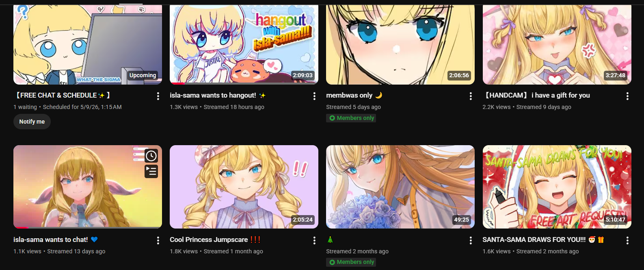The height and width of the screenshot is (270, 644).
Task: Click Add to queue icon on chat thumbnail
Action: pos(151,171)
